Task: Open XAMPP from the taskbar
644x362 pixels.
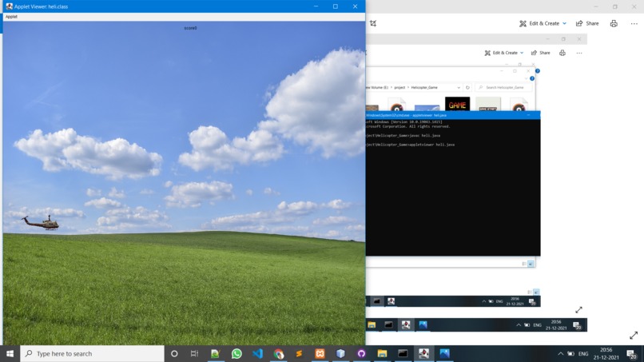Action: coord(320,353)
